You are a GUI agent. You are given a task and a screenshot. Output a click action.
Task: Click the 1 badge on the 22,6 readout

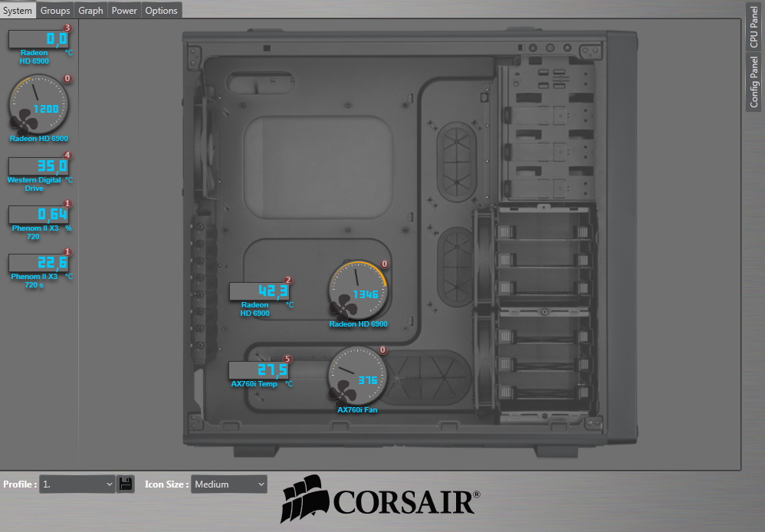tap(67, 252)
